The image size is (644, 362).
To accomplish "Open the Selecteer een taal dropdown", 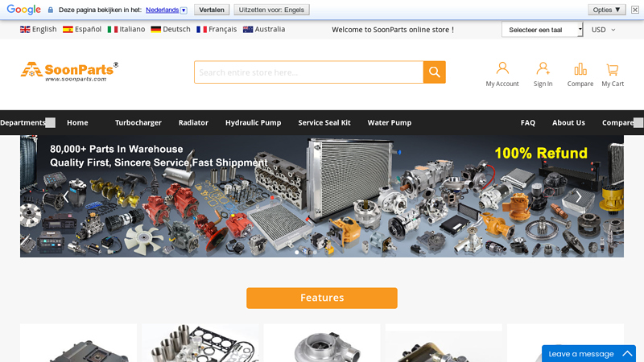I will tap(542, 30).
